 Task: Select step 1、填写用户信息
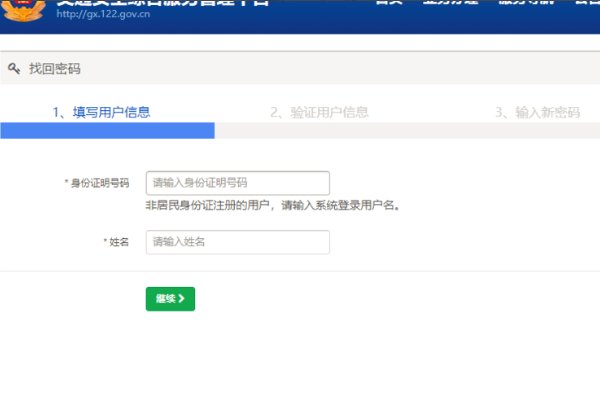[x=101, y=112]
